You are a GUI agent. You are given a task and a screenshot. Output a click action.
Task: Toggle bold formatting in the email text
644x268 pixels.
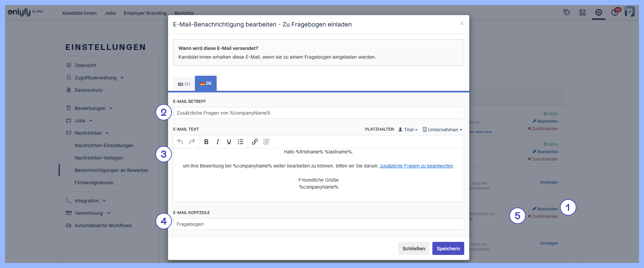pos(206,142)
